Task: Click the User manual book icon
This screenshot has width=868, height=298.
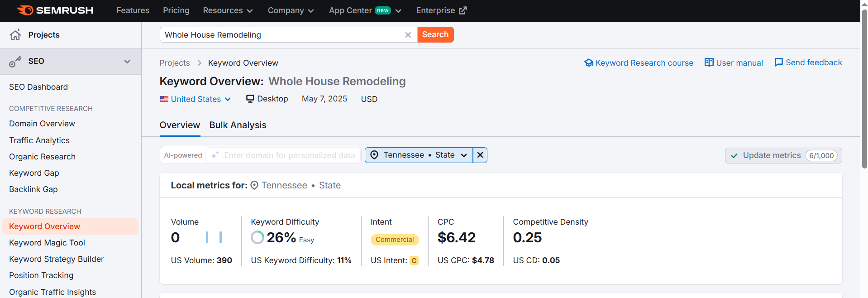Action: tap(709, 62)
